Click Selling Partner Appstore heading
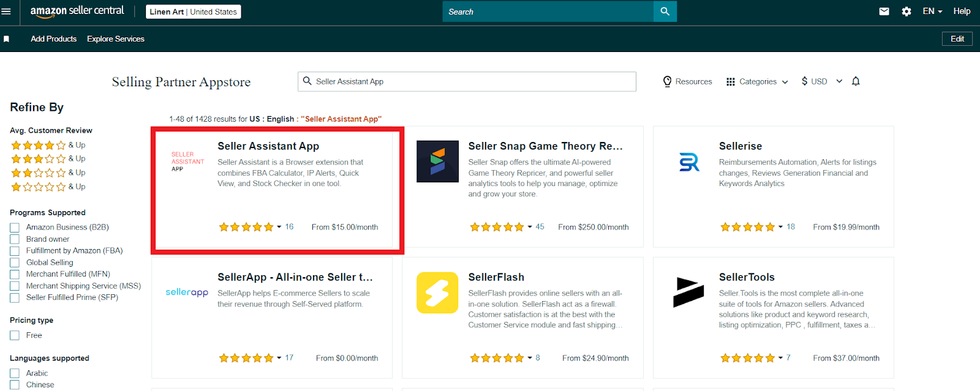Screen dimensions: 980x391 (181, 82)
